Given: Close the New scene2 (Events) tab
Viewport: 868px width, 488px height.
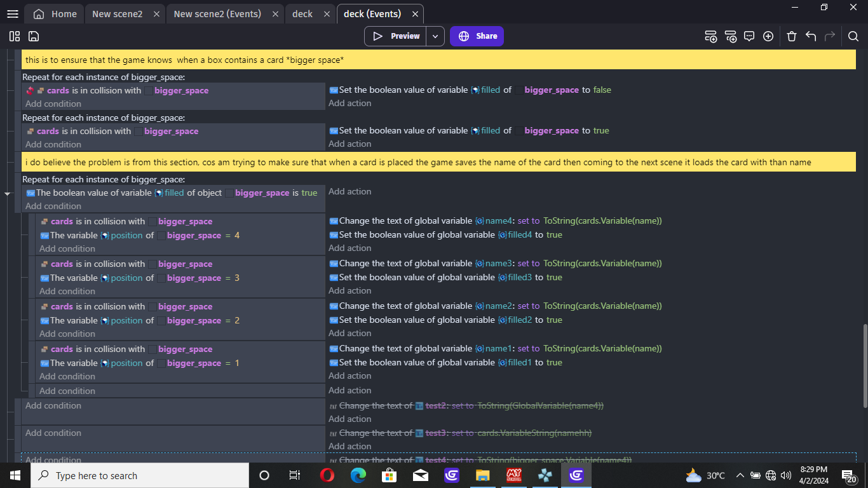Looking at the screenshot, I should point(275,14).
